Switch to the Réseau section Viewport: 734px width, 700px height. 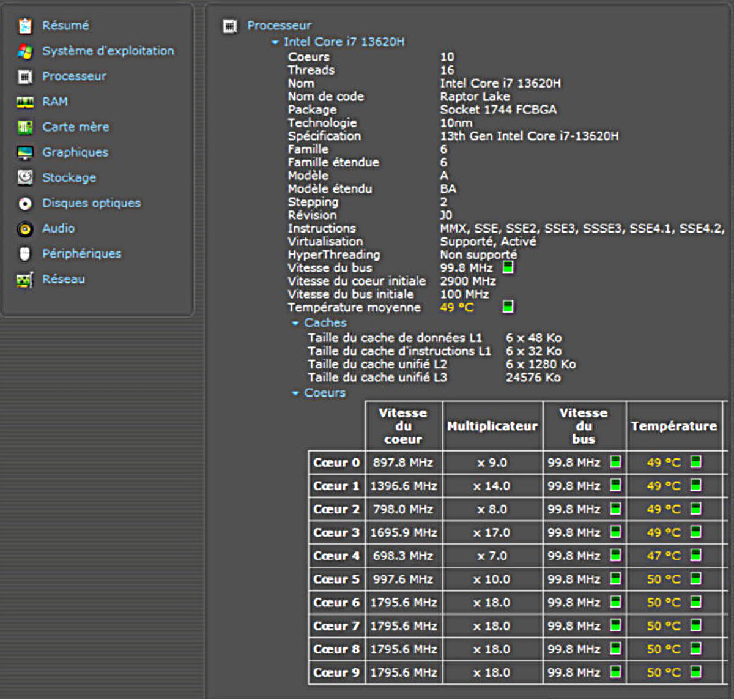click(64, 279)
